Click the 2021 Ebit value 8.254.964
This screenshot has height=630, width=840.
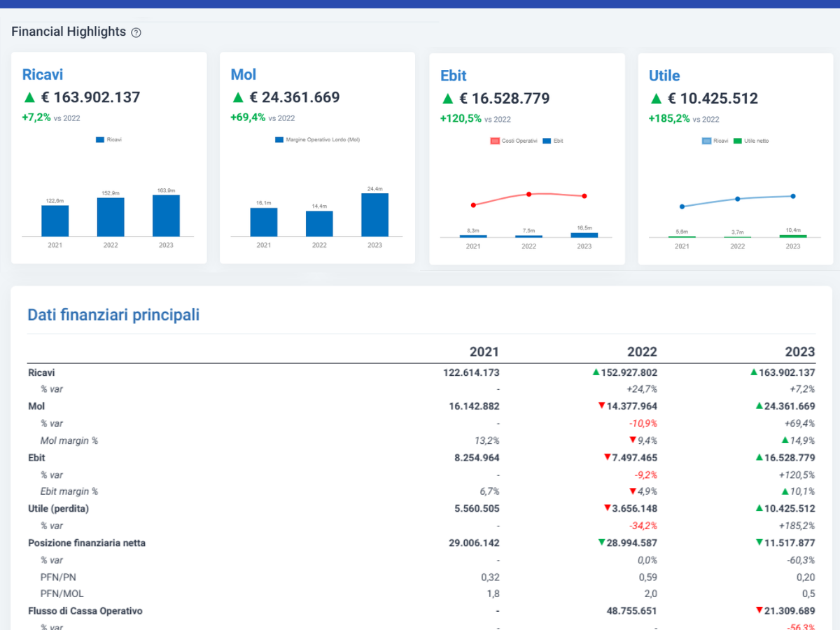click(x=477, y=458)
